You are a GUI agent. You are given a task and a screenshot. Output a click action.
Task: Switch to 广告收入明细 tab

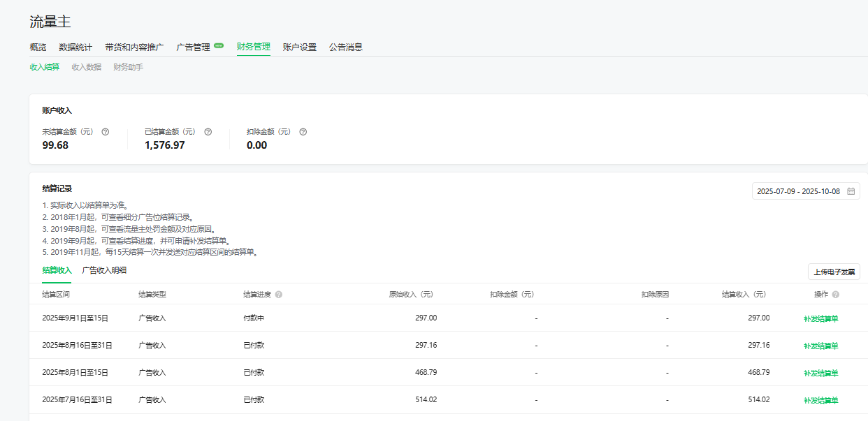104,270
